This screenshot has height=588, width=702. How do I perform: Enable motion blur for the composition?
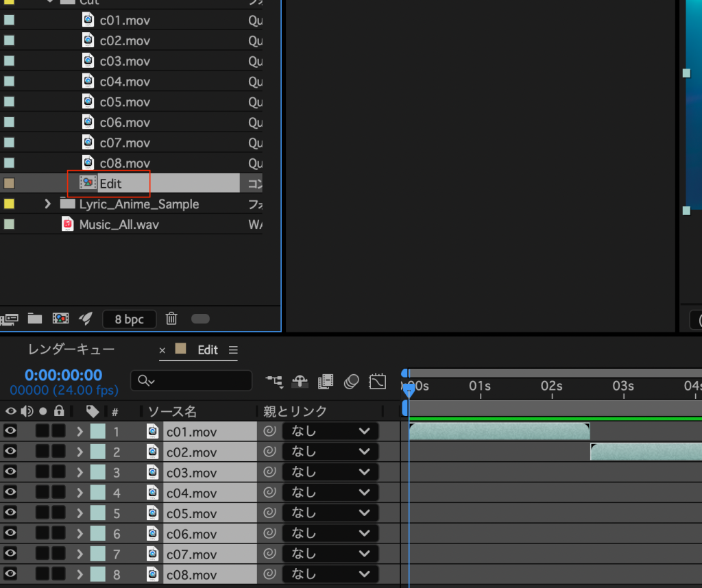coord(352,381)
